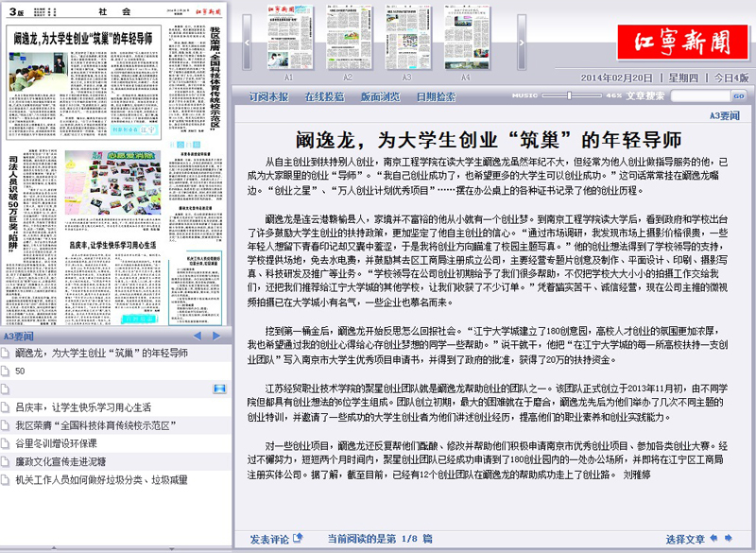The height and width of the screenshot is (553, 756).
Task: Open 日期检索 date search
Action: tap(436, 96)
